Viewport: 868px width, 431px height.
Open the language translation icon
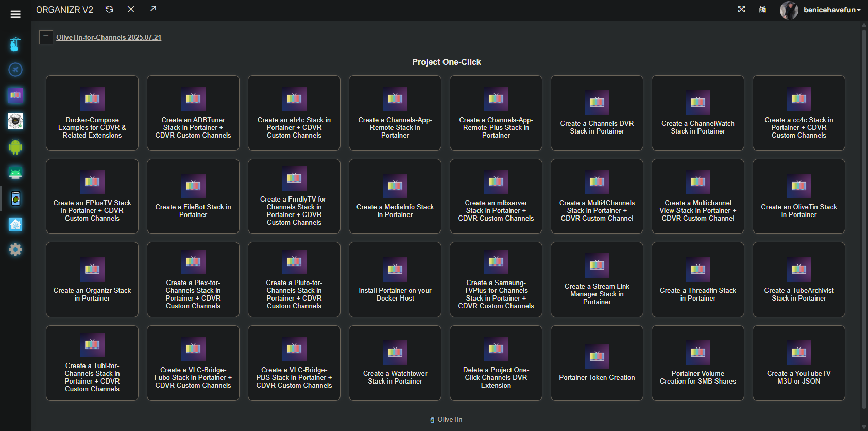point(762,10)
